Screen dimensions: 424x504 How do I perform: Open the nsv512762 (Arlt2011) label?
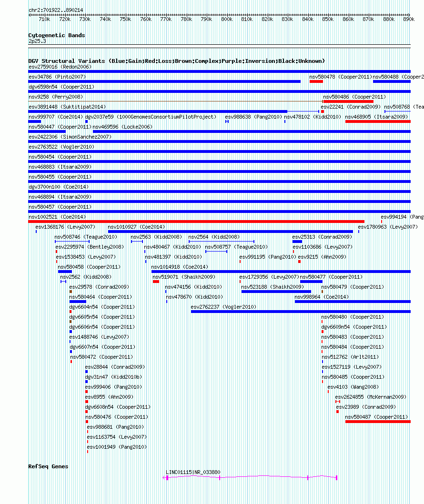pos(350,356)
